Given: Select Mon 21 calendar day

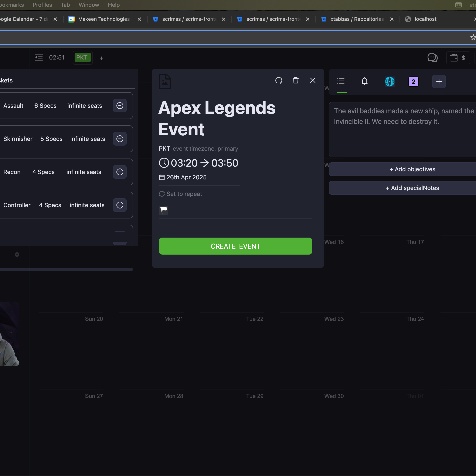Looking at the screenshot, I should tap(174, 319).
